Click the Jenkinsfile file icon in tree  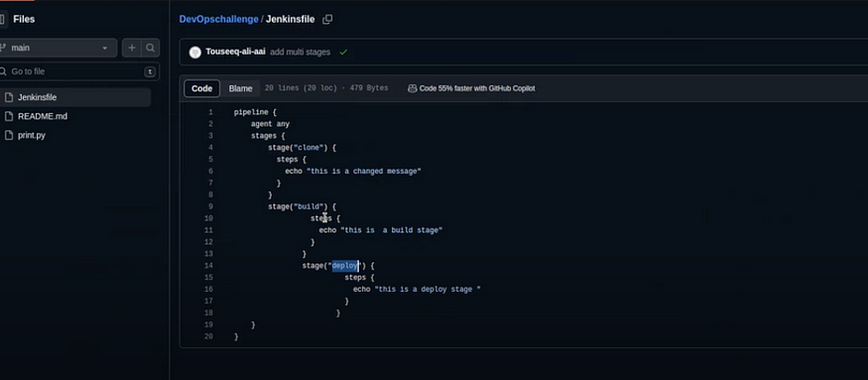(8, 97)
